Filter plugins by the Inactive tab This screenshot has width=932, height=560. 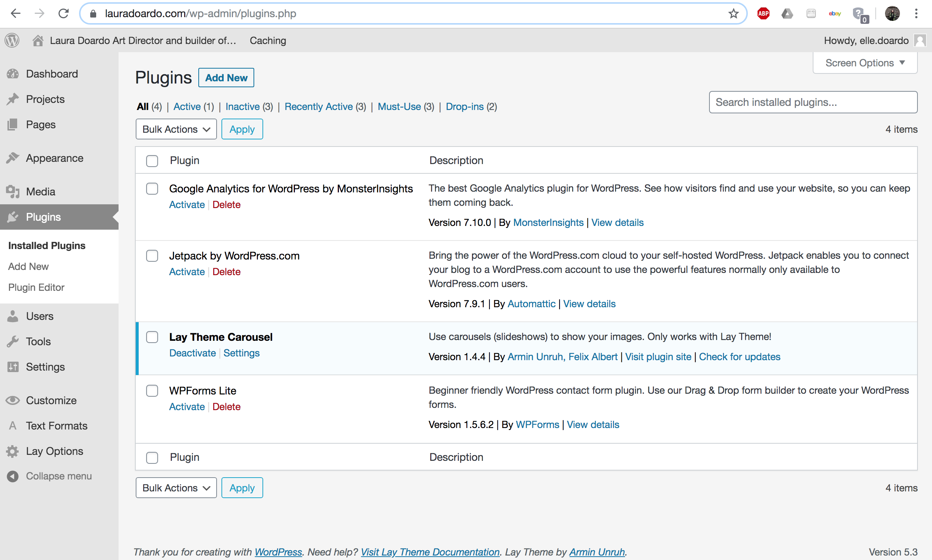tap(242, 107)
